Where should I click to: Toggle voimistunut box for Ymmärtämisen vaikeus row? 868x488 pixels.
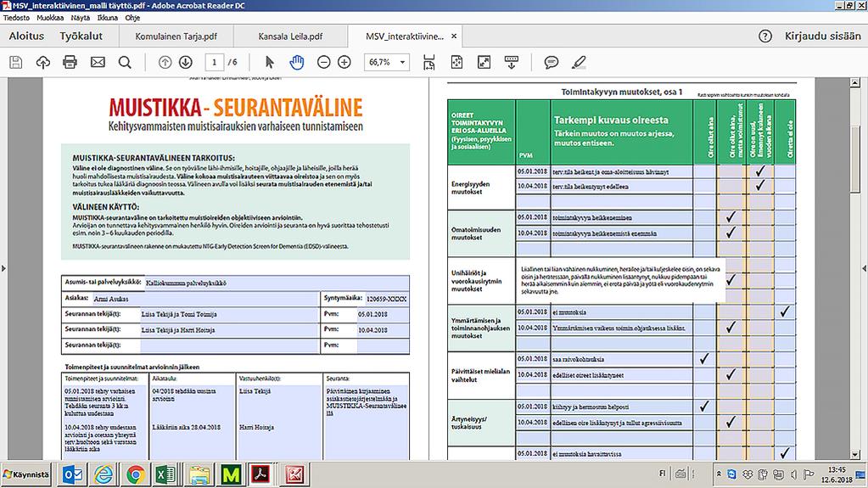pyautogui.click(x=731, y=328)
